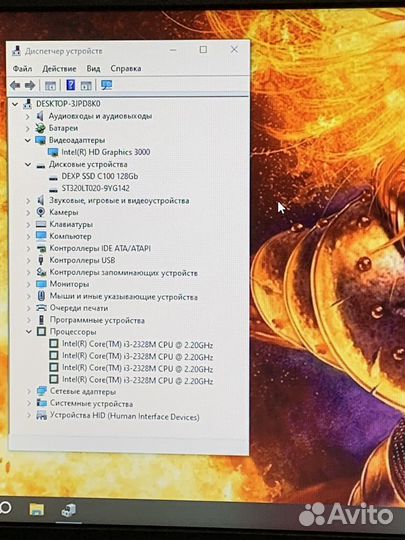Click the icon for Устройства HID
This screenshot has height=540, width=405.
point(42,415)
